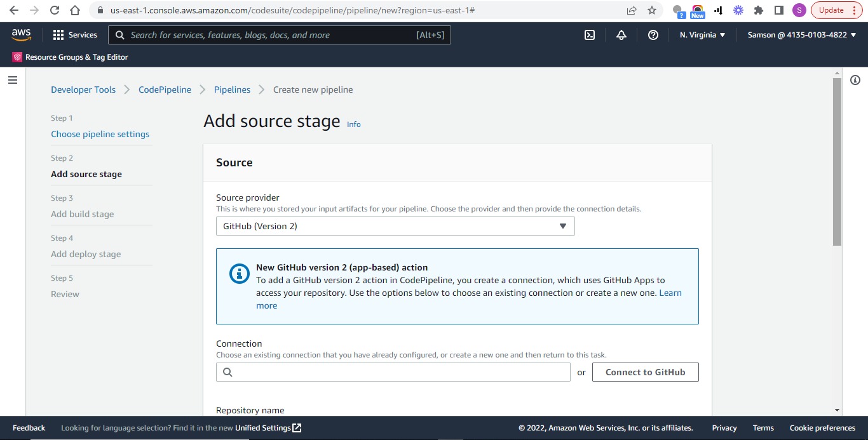Open the AWS help menu
Screen dimensions: 868x440
653,35
